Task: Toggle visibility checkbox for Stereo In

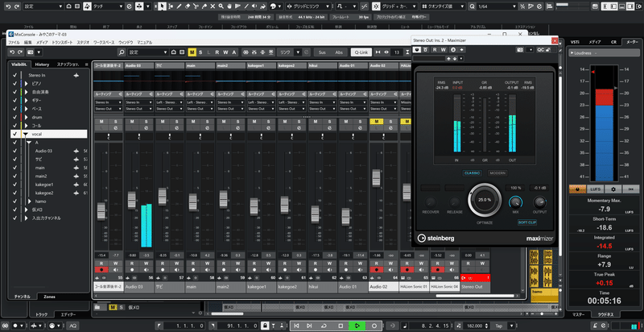Action: [14, 75]
